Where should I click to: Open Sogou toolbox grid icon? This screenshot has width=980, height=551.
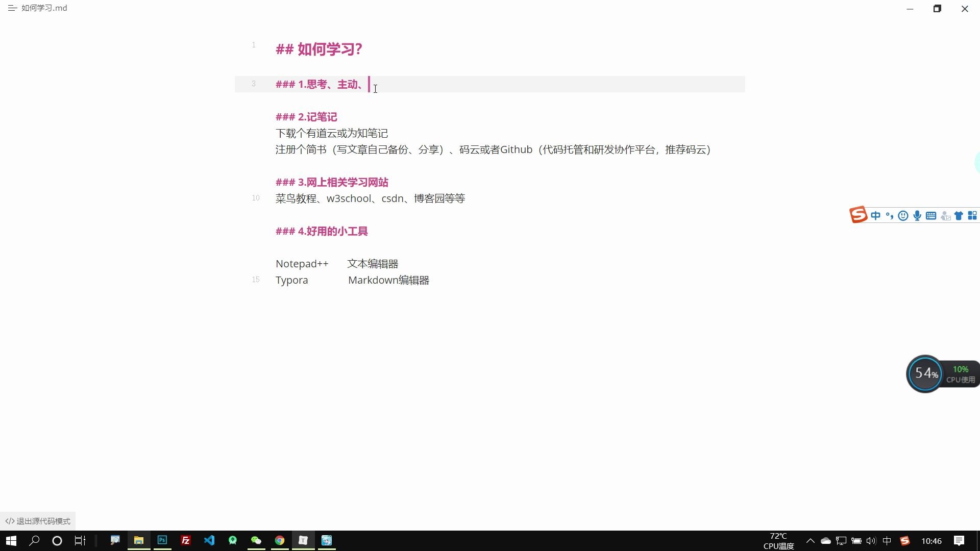click(x=972, y=216)
